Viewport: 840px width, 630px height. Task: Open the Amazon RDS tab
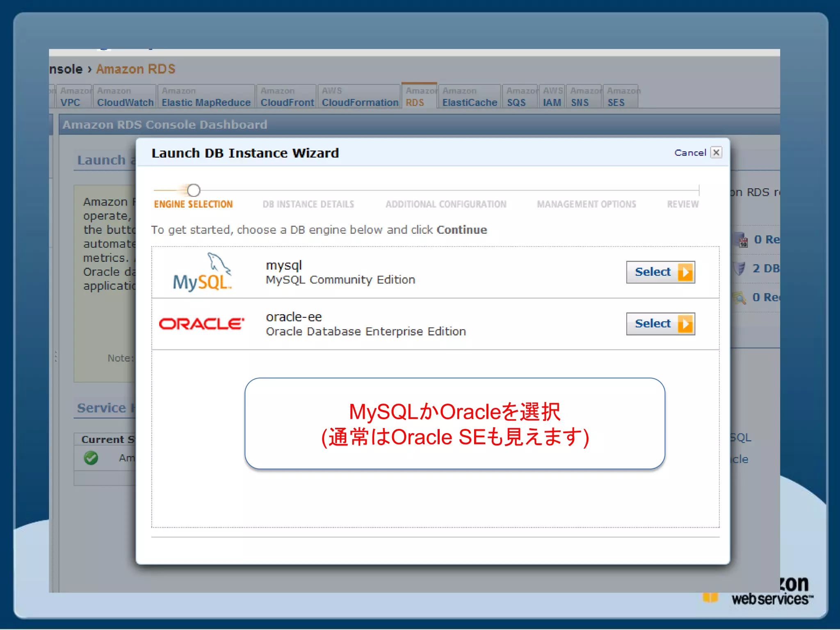(x=419, y=96)
